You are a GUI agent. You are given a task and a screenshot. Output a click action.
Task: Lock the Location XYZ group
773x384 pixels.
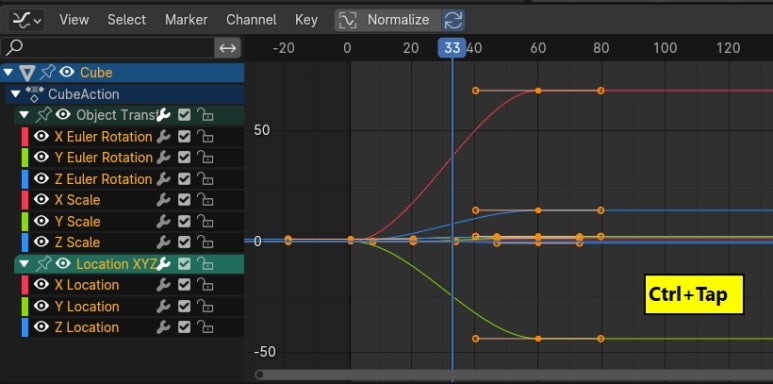click(205, 264)
